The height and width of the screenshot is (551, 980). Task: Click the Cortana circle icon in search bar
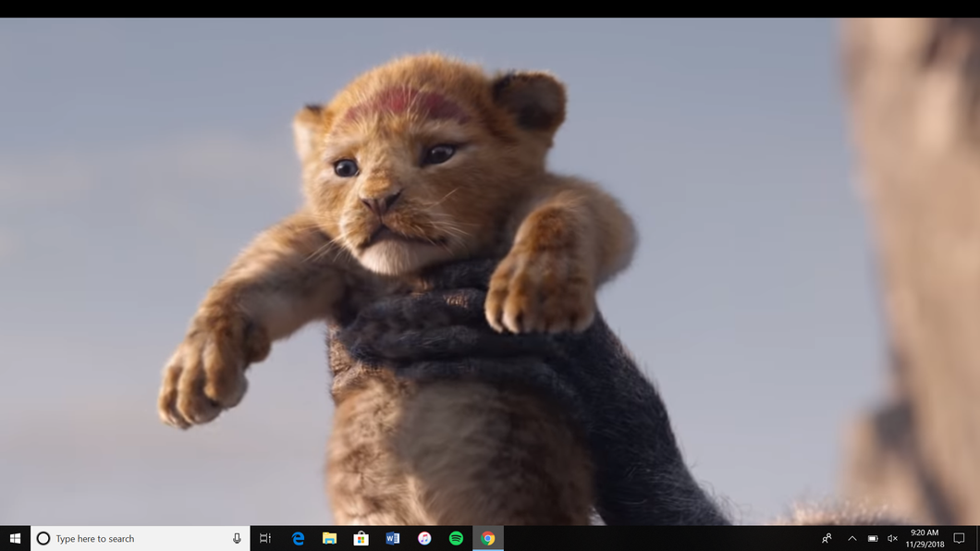[42, 538]
